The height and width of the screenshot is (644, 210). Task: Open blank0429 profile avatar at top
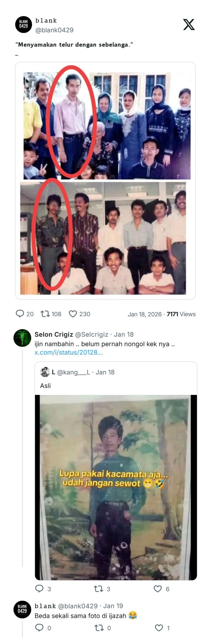[24, 25]
